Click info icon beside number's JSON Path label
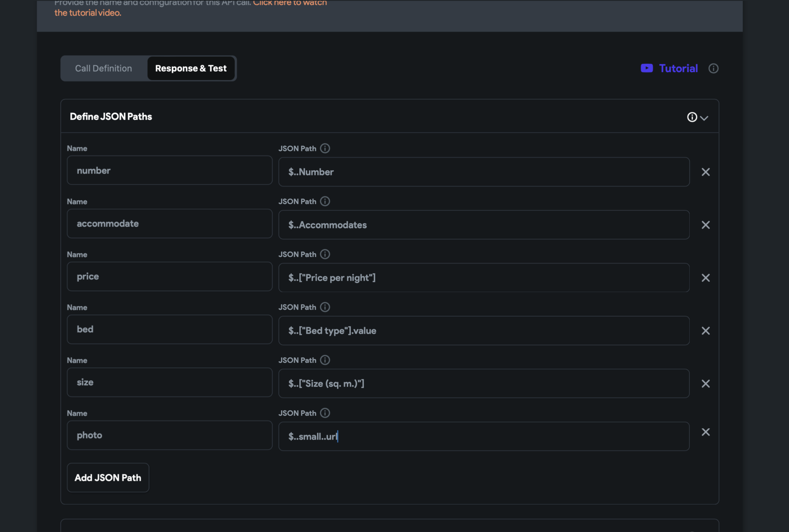 pos(325,148)
